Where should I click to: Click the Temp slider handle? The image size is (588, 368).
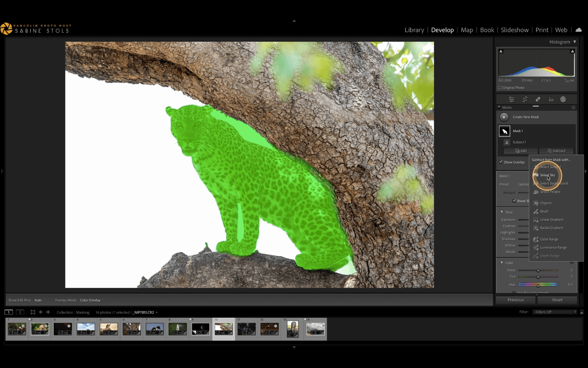click(538, 270)
